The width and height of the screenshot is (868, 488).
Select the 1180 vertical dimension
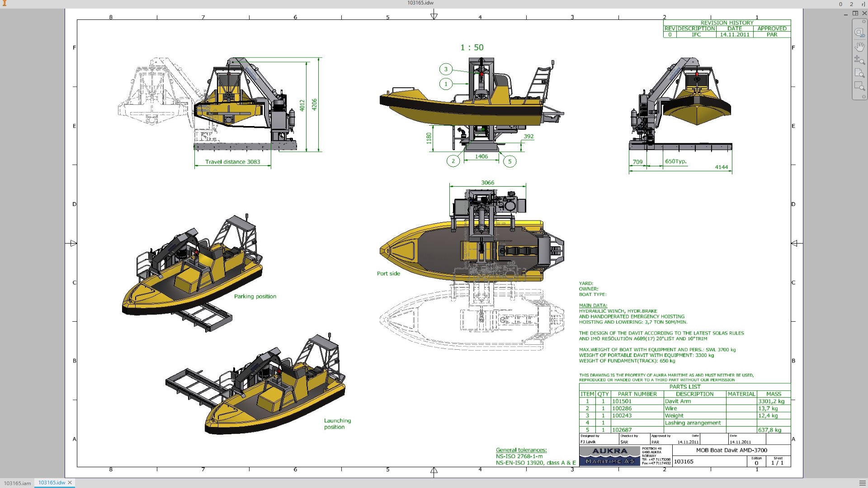click(x=429, y=138)
